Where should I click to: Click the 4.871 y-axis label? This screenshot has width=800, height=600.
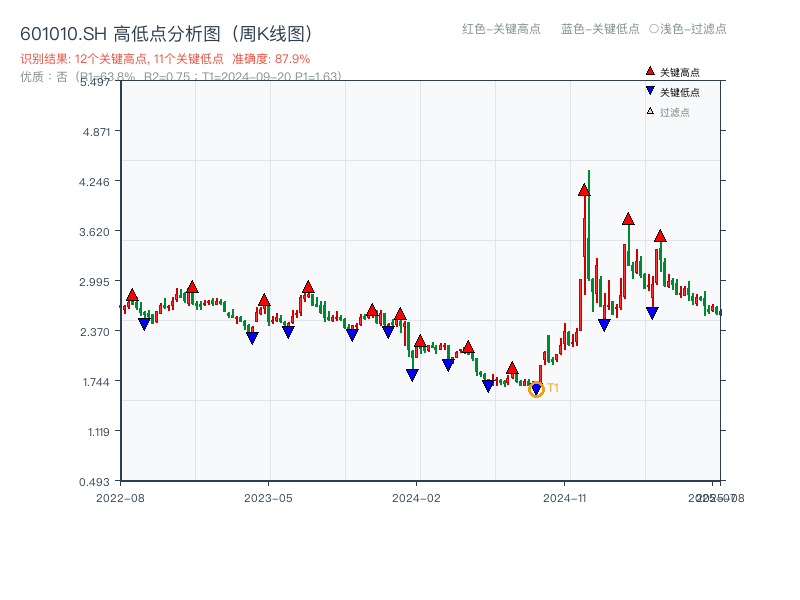click(96, 132)
